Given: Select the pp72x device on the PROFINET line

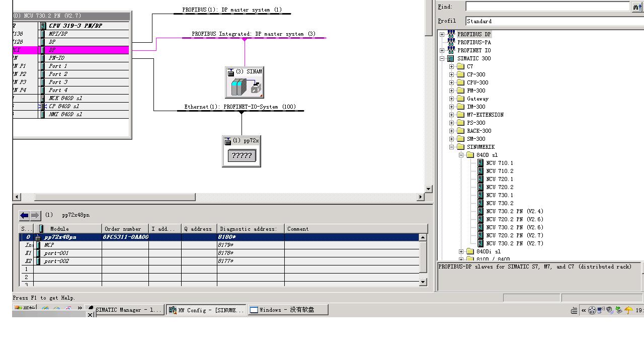Looking at the screenshot, I should click(x=242, y=151).
